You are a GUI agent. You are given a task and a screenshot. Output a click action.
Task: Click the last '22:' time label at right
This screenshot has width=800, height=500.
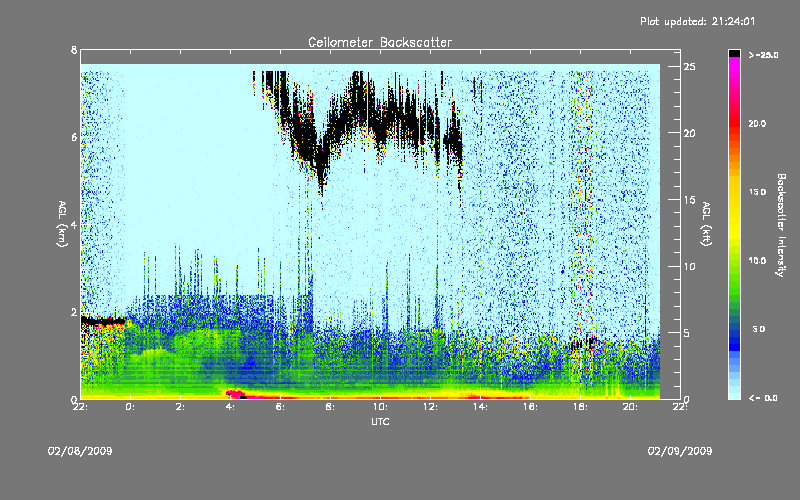pos(680,407)
